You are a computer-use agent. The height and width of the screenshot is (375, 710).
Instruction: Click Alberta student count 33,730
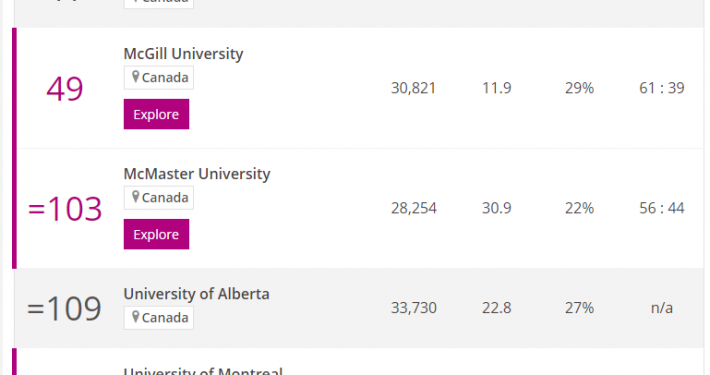(414, 308)
